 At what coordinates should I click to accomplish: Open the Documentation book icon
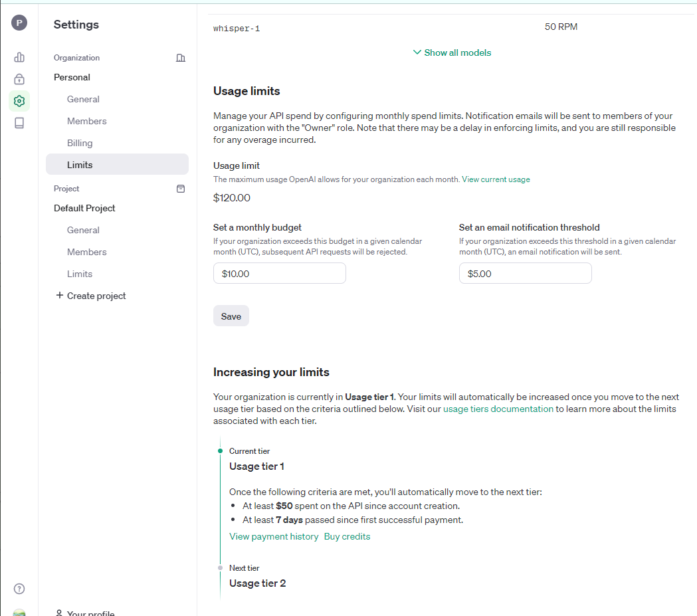coord(19,123)
